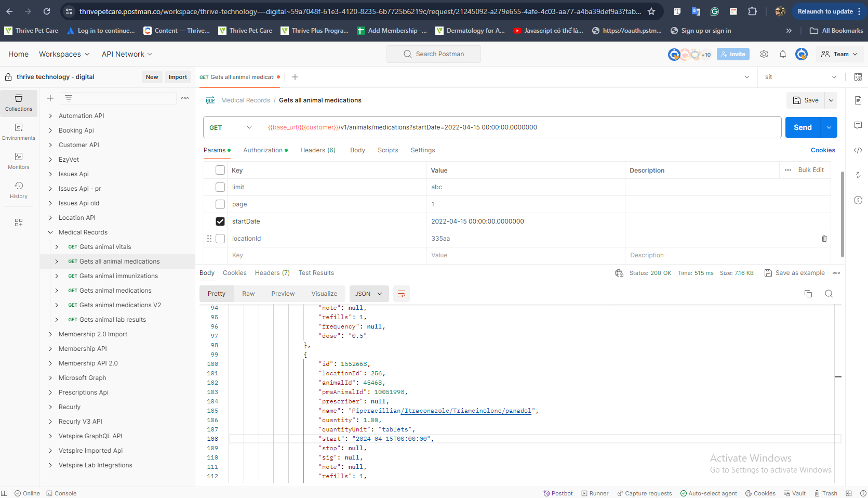This screenshot has width=868, height=498.
Task: Open Collections sidebar panel
Action: click(x=19, y=103)
